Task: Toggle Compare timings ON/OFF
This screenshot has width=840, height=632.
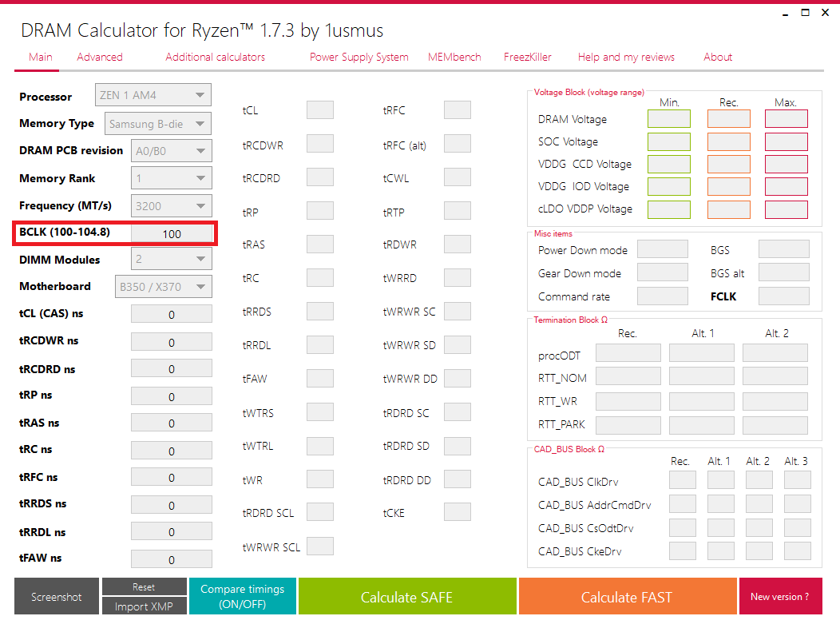Action: pyautogui.click(x=242, y=596)
